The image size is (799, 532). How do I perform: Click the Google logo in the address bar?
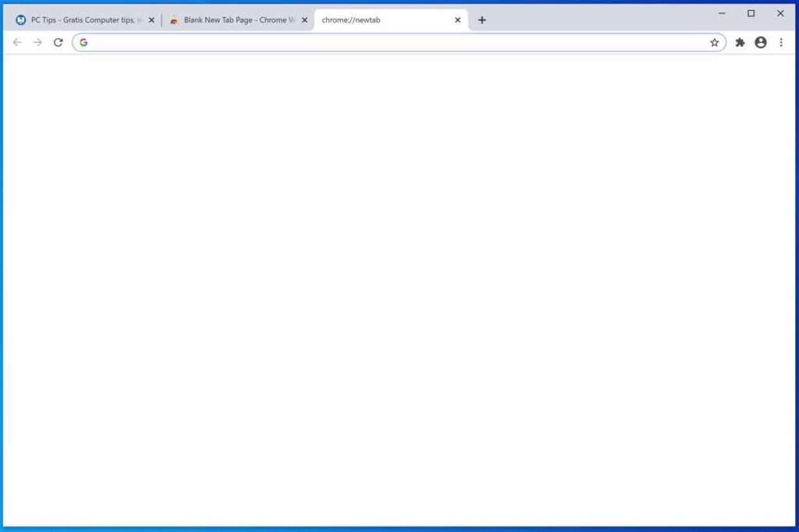(x=83, y=43)
